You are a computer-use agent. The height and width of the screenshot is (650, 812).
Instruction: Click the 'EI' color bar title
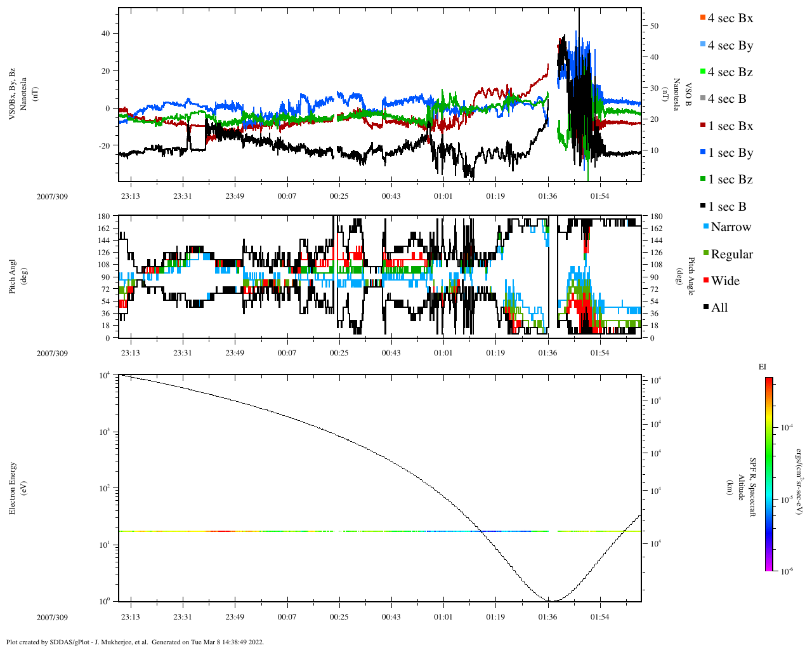pos(763,367)
